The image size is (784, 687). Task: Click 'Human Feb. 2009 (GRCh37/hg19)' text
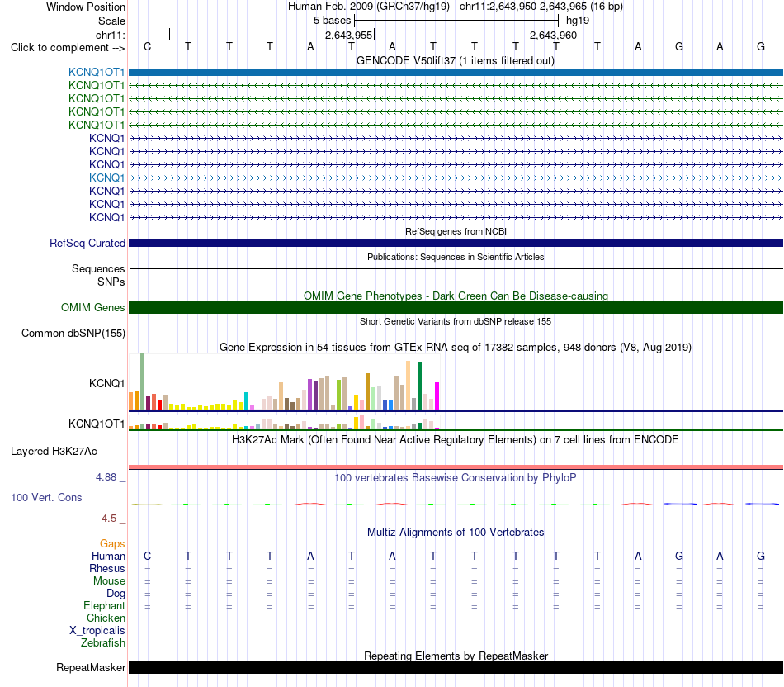[x=369, y=7]
